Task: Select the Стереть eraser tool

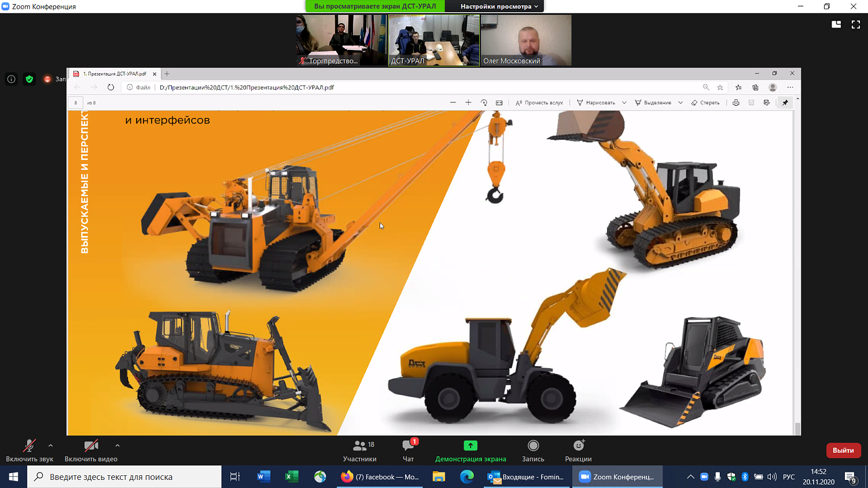Action: pyautogui.click(x=705, y=102)
